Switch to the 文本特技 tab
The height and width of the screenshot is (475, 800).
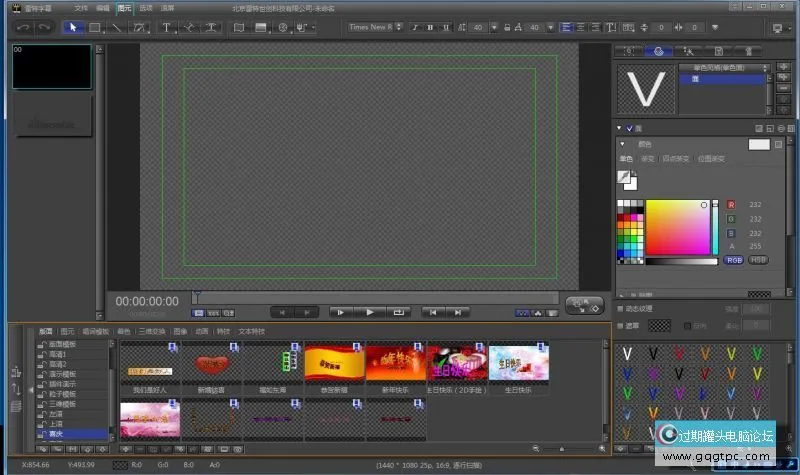tap(252, 331)
